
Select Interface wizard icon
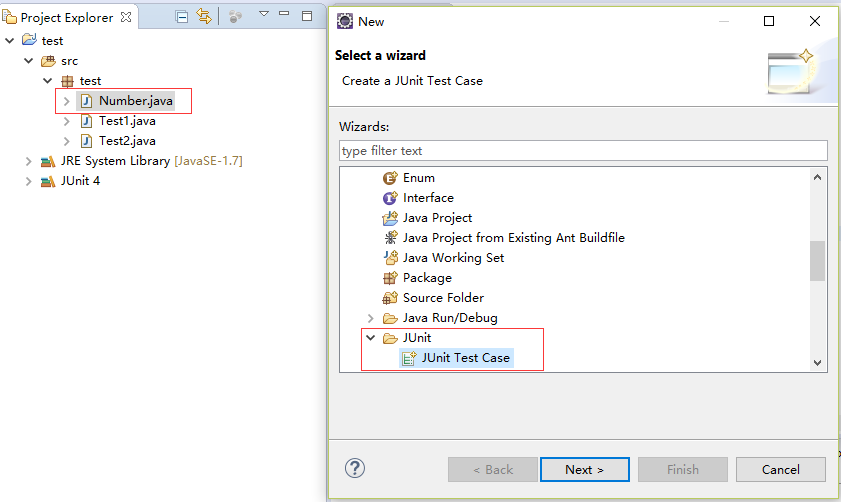coord(390,198)
